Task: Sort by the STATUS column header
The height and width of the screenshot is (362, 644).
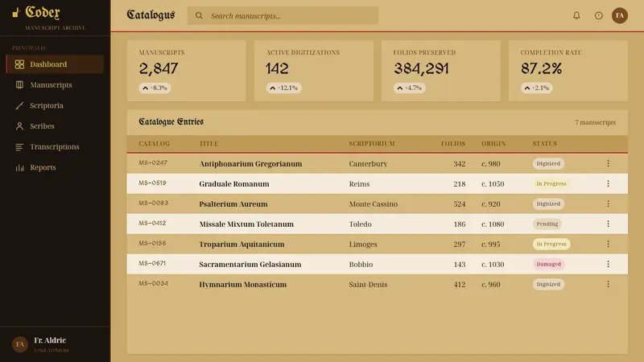Action: [545, 144]
